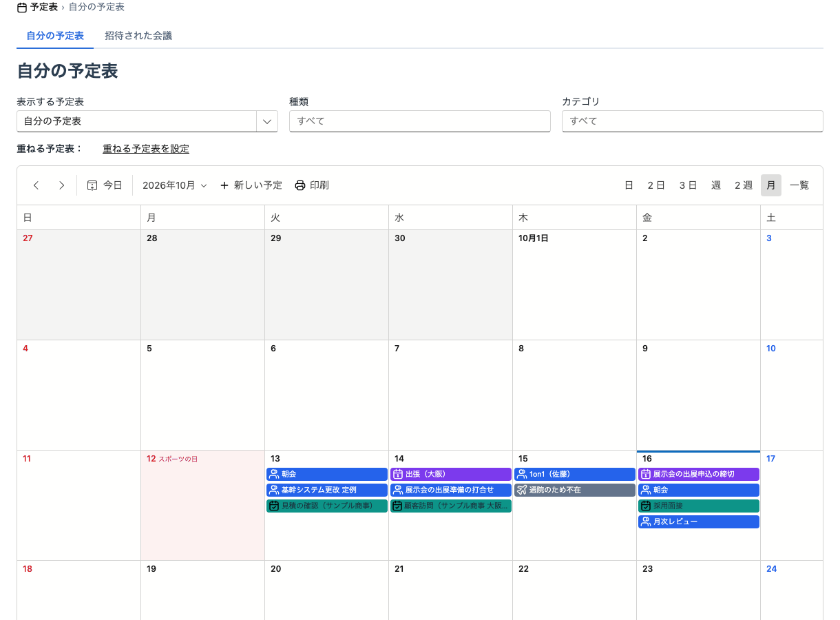This screenshot has width=840, height=620.
Task: Select the 月 view
Action: pos(771,185)
